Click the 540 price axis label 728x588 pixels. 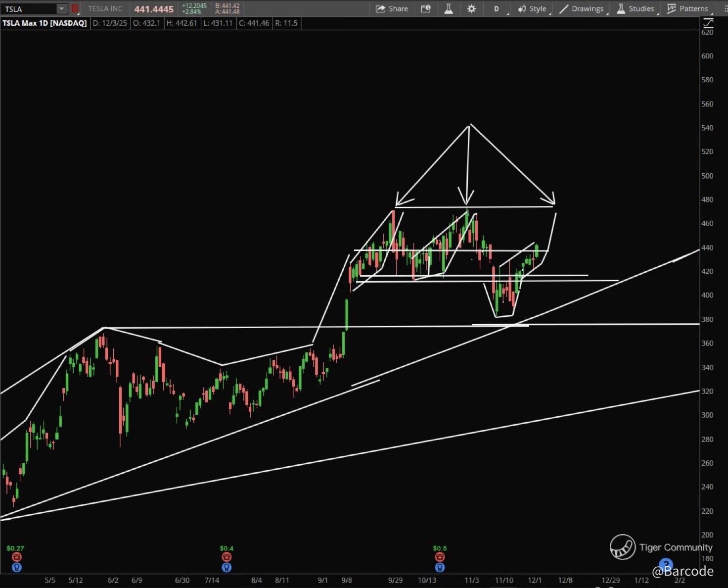pyautogui.click(x=708, y=128)
